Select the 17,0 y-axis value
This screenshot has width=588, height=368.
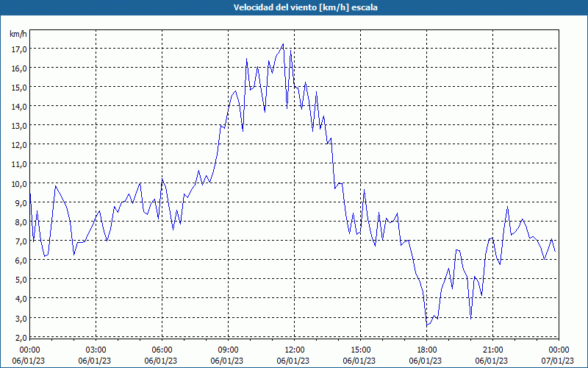18,49
